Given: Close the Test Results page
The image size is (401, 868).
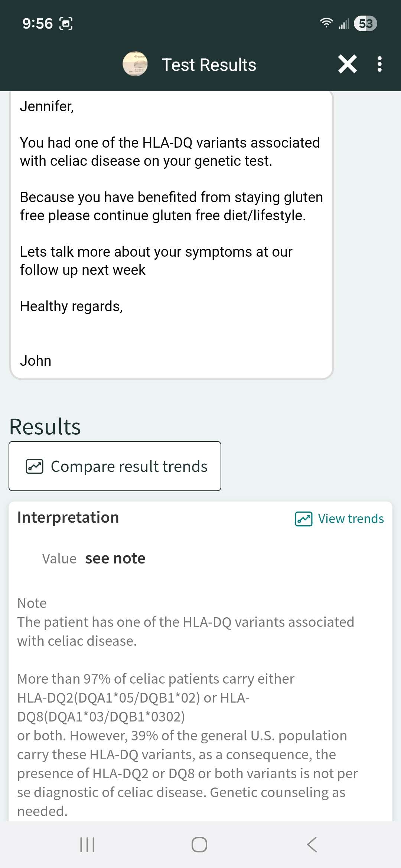Looking at the screenshot, I should click(x=348, y=64).
